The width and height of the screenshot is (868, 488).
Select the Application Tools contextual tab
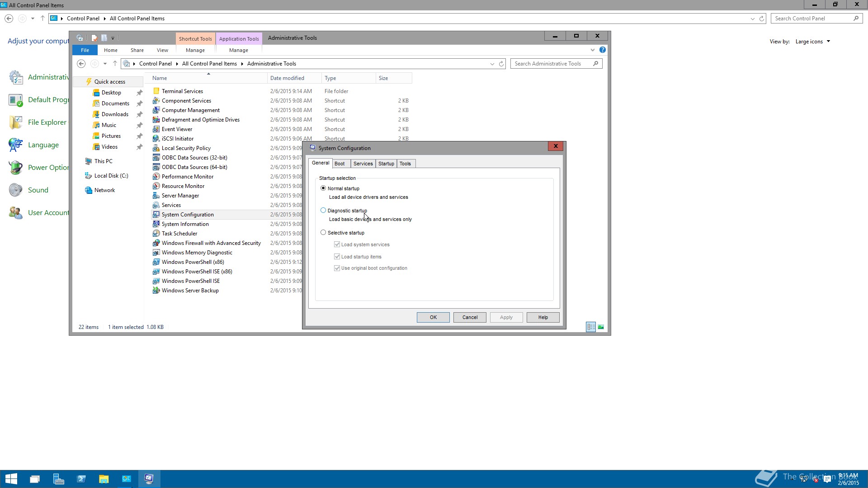tap(239, 39)
